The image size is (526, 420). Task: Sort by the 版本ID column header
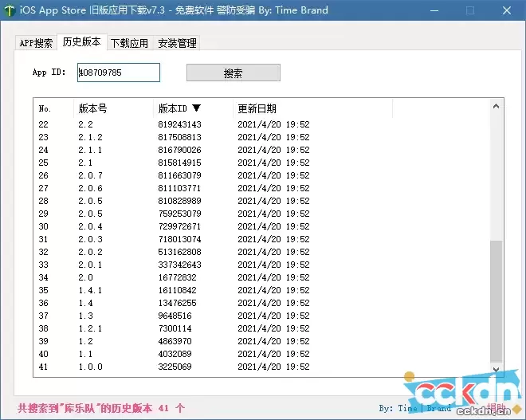(193, 108)
